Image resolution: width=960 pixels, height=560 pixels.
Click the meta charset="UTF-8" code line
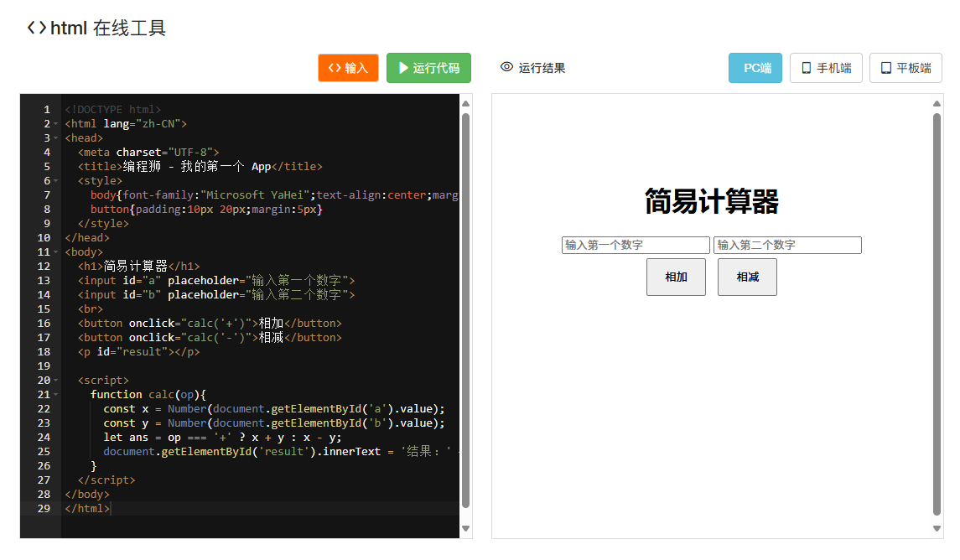[148, 153]
